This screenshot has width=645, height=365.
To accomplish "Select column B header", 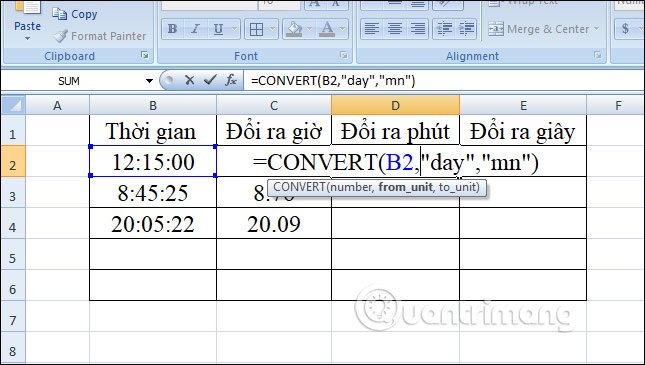I will click(153, 105).
